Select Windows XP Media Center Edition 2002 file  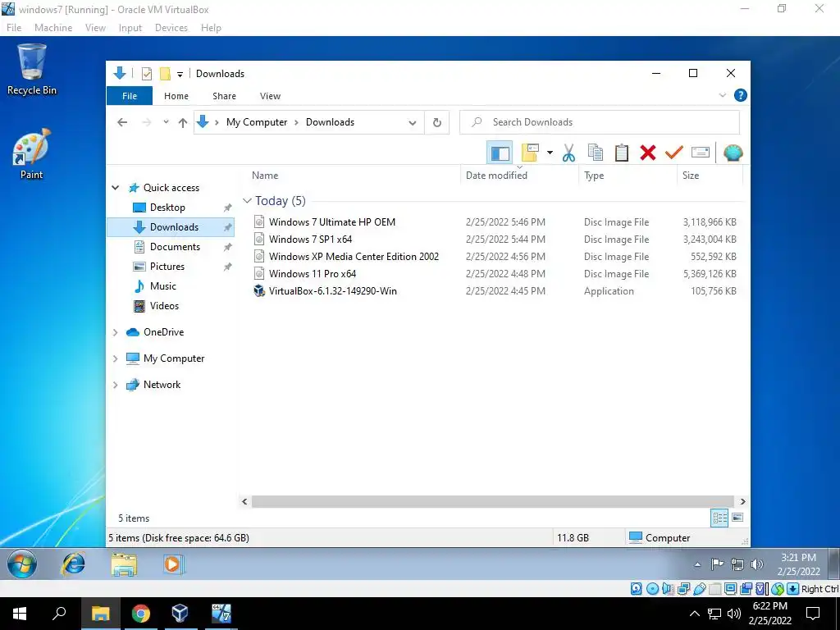click(354, 257)
